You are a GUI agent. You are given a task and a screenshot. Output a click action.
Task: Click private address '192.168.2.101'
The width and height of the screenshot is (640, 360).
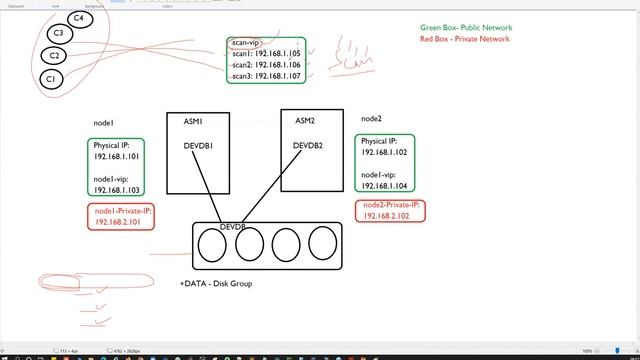point(118,222)
